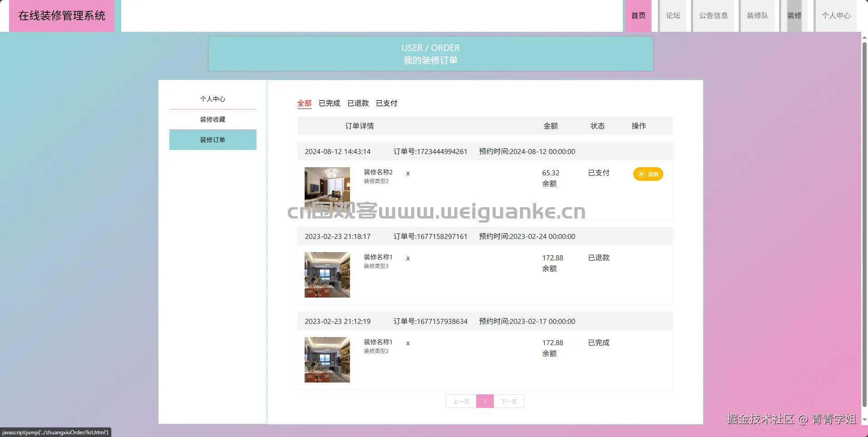Click timestamp 2024-08-12 14:43:14
The height and width of the screenshot is (437, 868).
pos(338,151)
